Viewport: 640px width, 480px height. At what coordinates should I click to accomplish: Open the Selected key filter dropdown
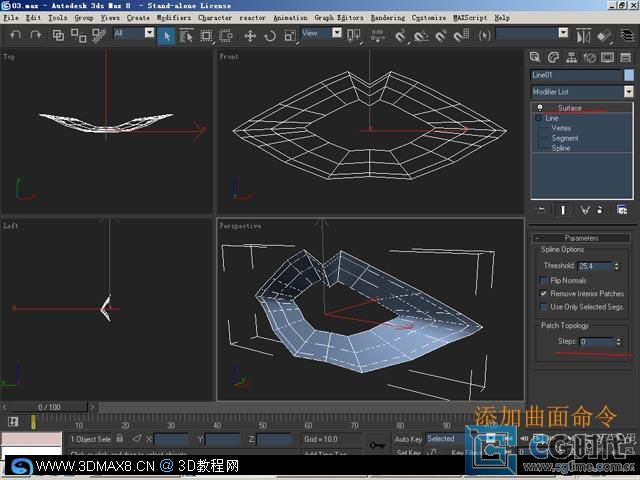(491, 439)
